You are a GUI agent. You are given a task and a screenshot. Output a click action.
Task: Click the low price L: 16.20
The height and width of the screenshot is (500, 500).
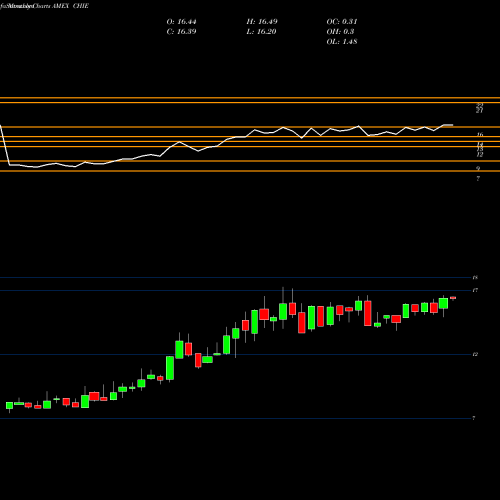click(x=262, y=32)
